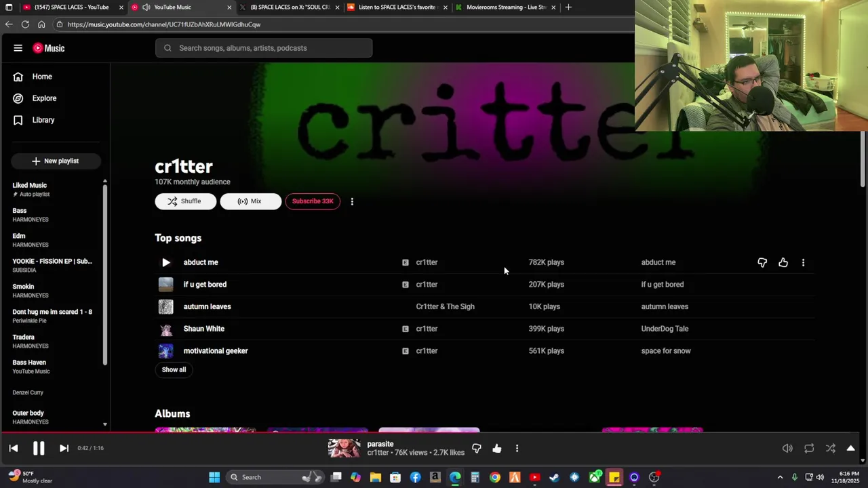Image resolution: width=868 pixels, height=488 pixels.
Task: Open the parasite now-playing thumbnail
Action: 344,448
